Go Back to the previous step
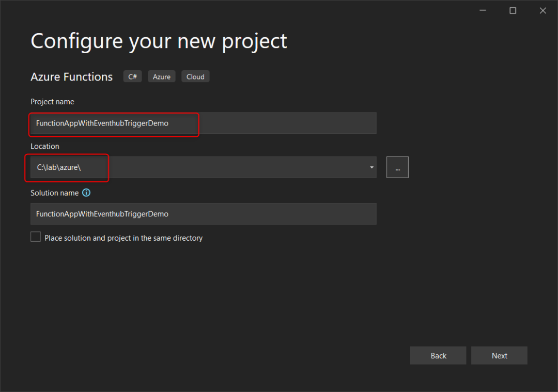This screenshot has height=392, width=558. pos(438,355)
